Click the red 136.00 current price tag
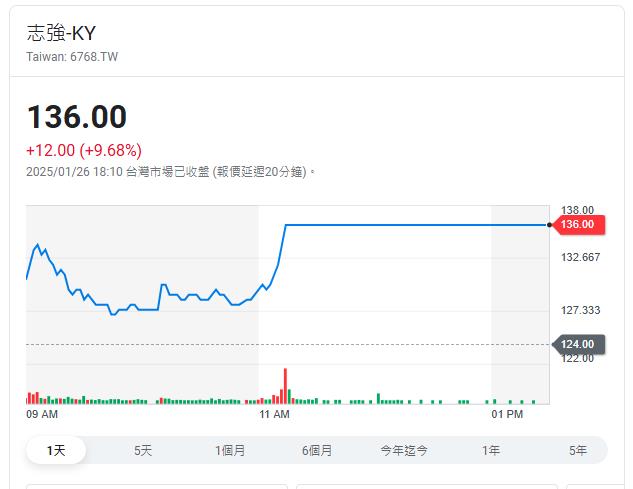The height and width of the screenshot is (489, 633). click(578, 225)
